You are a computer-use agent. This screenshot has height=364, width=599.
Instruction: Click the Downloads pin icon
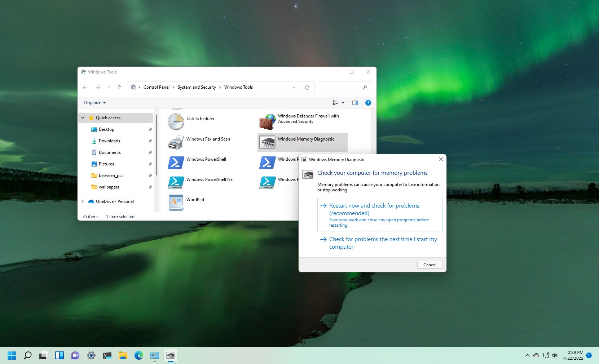coord(150,141)
